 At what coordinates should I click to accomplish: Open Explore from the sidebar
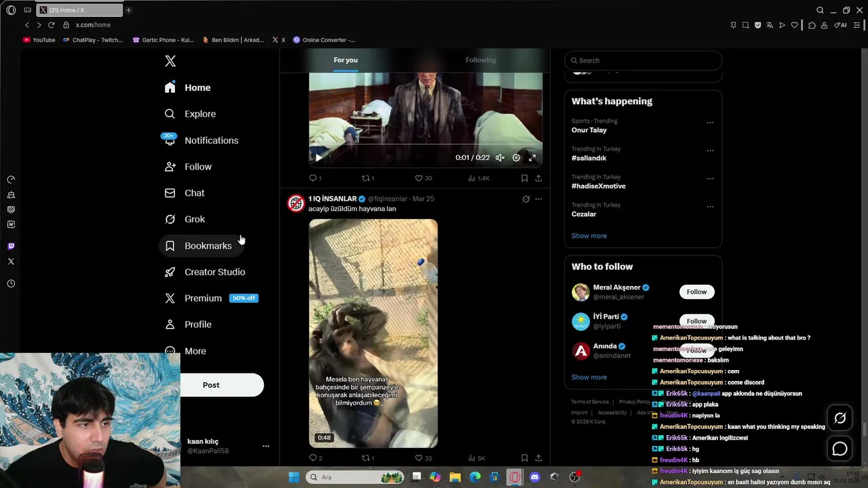pos(191,114)
